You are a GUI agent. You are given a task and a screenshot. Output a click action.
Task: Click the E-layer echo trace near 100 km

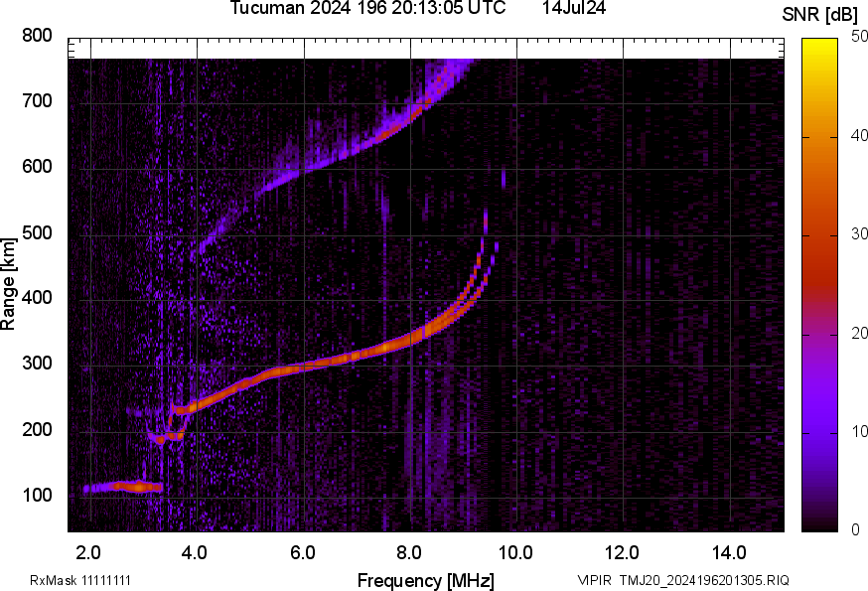coord(123,488)
